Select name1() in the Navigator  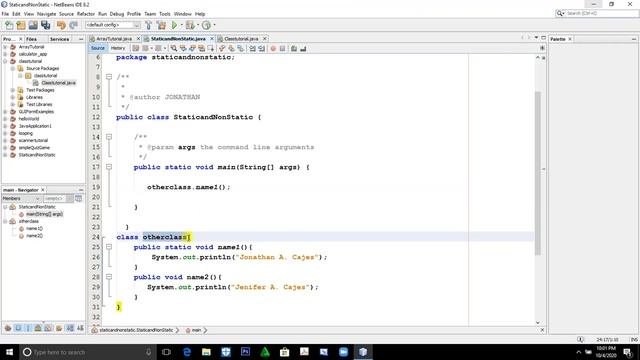[x=34, y=229]
